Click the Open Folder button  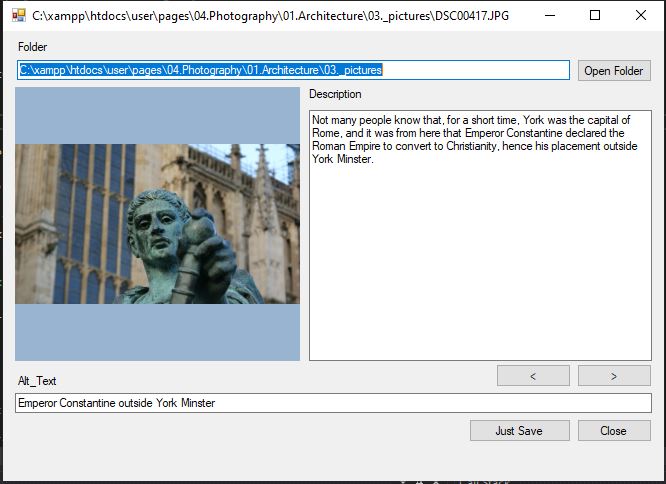pos(614,71)
